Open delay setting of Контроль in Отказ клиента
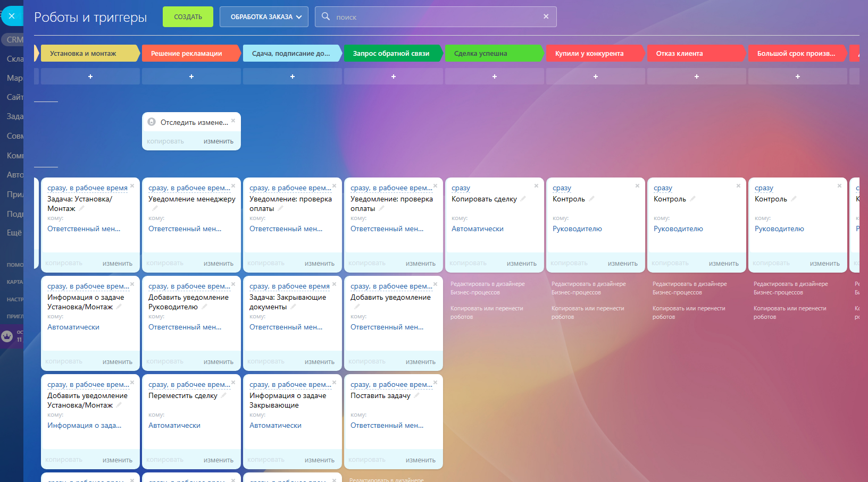Viewport: 868px width, 482px height. coord(663,188)
